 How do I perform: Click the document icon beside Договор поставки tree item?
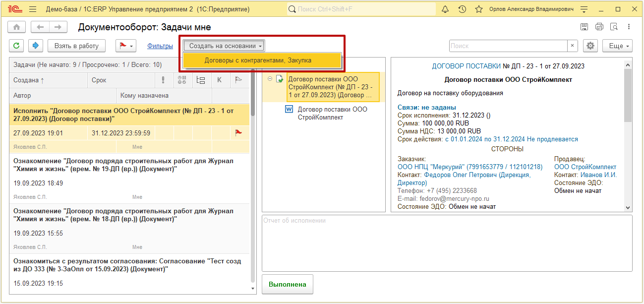coord(280,79)
